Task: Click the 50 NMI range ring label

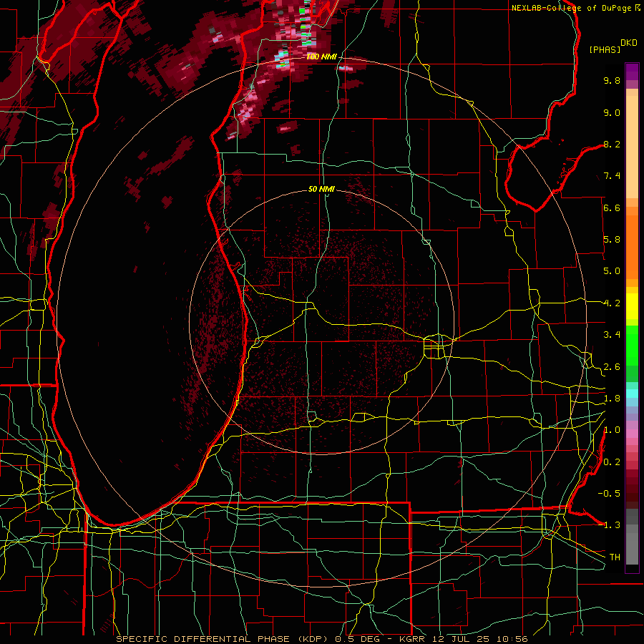Action: click(x=321, y=189)
